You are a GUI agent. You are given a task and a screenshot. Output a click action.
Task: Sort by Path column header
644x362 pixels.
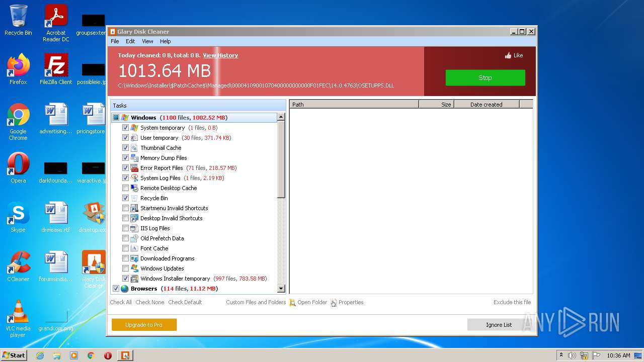(x=354, y=104)
